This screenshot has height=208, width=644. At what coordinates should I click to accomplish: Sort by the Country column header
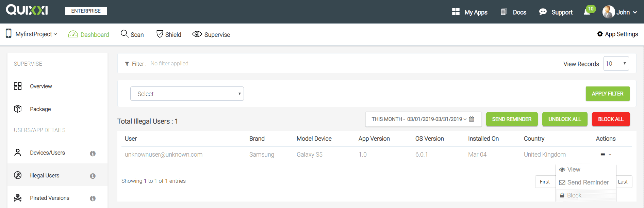[x=534, y=139]
